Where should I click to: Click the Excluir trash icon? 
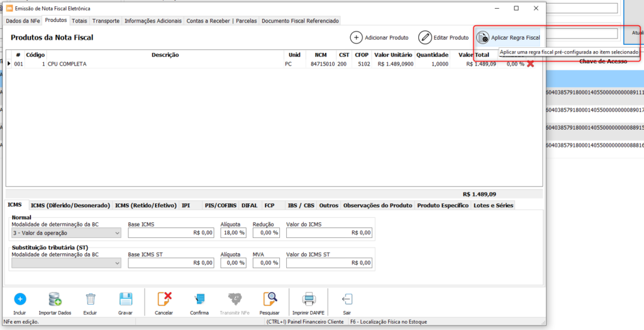point(91,299)
